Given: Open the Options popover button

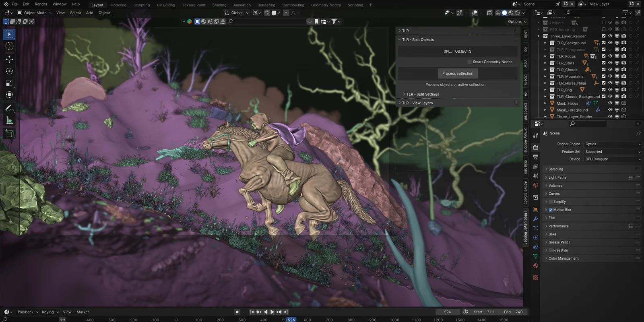Looking at the screenshot, I should pyautogui.click(x=517, y=22).
